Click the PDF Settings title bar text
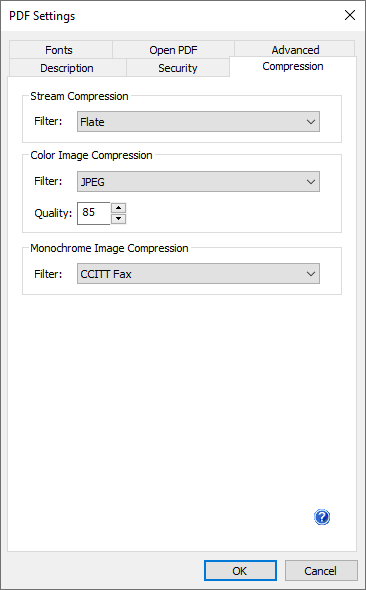 click(42, 16)
